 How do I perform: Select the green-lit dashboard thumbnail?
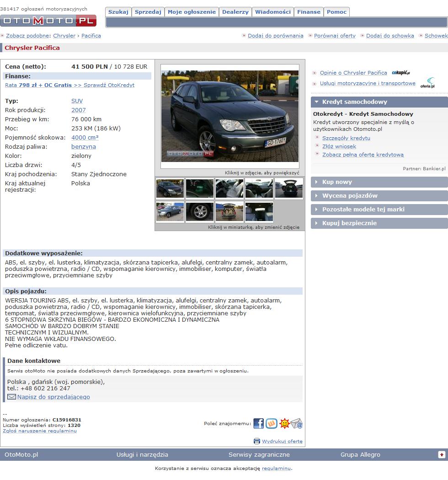point(200,189)
